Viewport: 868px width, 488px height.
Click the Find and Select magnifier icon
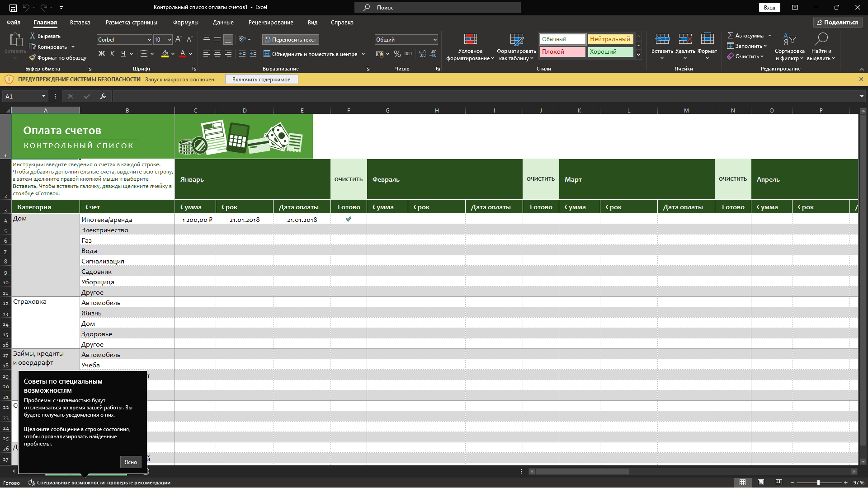click(821, 39)
